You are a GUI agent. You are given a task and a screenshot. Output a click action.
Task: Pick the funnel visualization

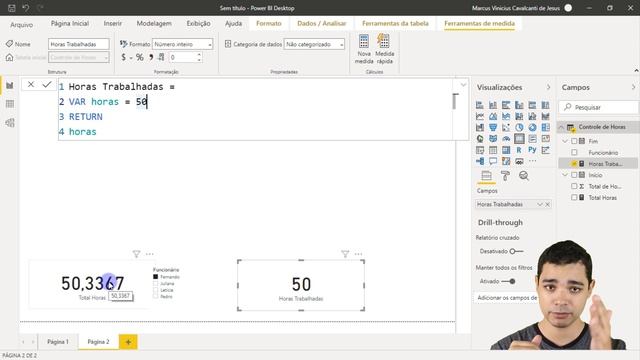(493, 127)
